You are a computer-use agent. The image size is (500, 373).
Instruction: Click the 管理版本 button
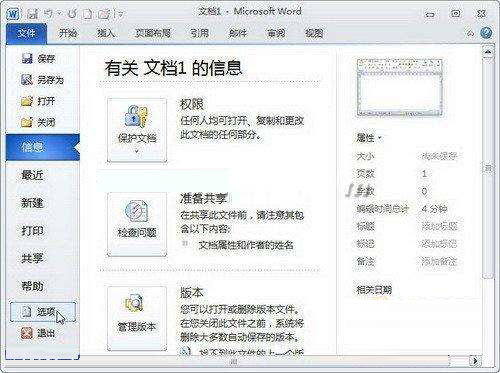point(137,319)
